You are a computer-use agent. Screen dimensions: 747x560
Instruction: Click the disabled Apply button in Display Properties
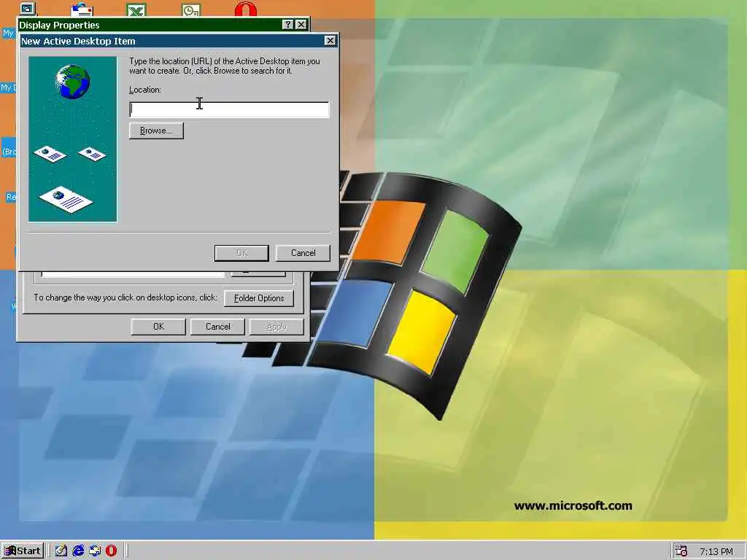point(276,327)
